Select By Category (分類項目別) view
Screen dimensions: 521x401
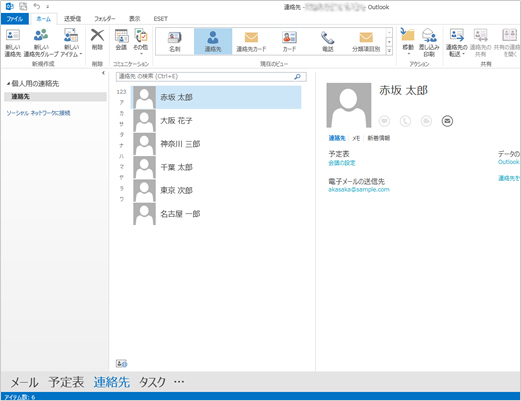pyautogui.click(x=366, y=41)
